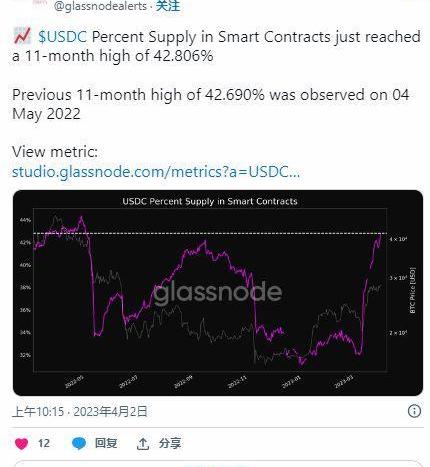Click the 回复 reply label
Screen dimensions: 430x467
(106, 443)
